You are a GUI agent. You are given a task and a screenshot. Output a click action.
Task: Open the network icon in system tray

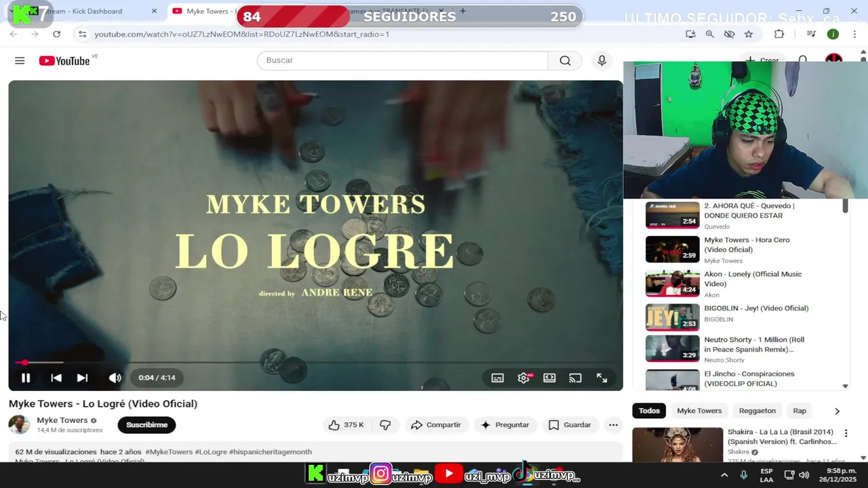[789, 475]
